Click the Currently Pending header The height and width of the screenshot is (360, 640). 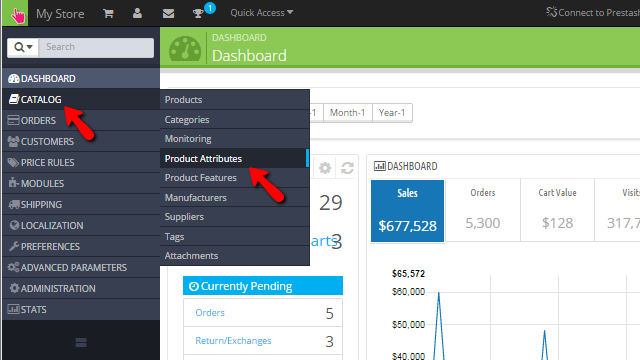[263, 286]
